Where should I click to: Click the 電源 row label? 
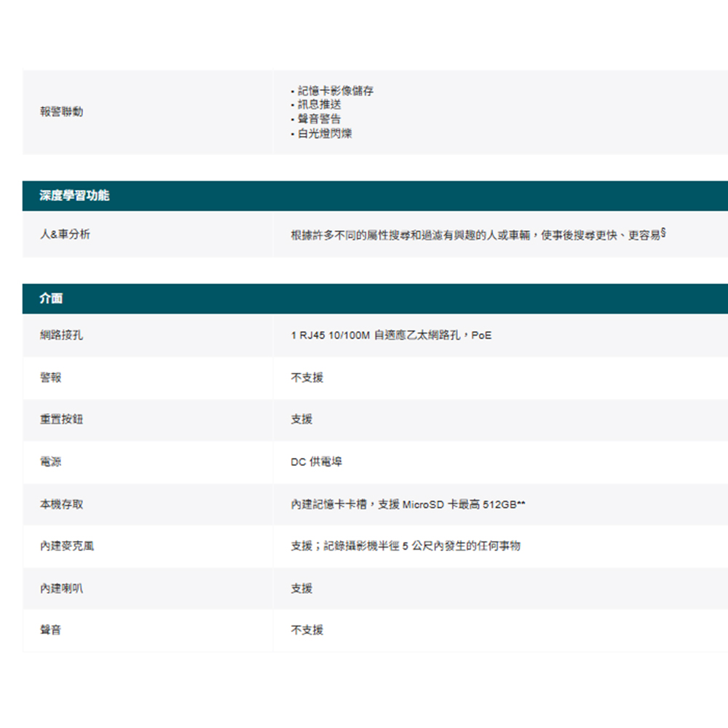51,462
